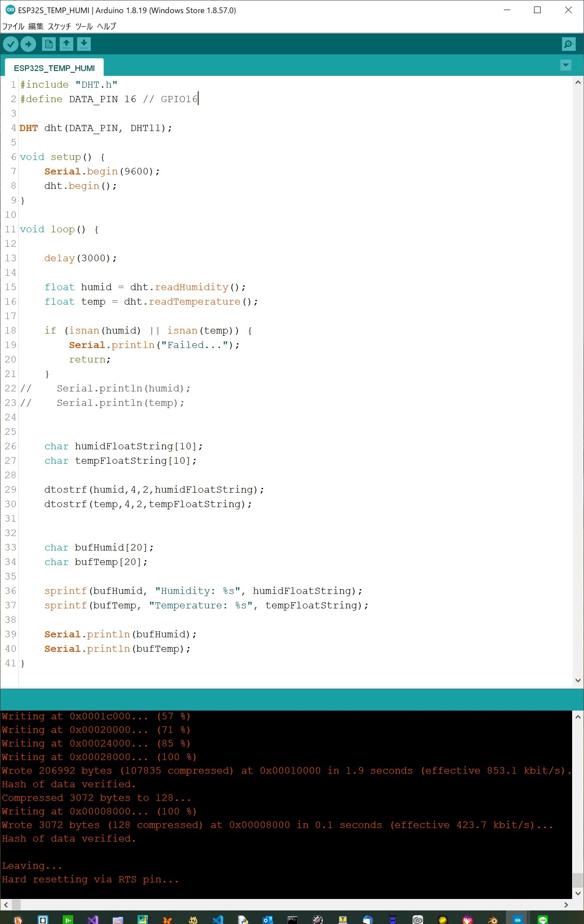Select the ESP32S_TEMP_HUMI sketch tab
Screen dimensions: 584x924
[x=54, y=68]
